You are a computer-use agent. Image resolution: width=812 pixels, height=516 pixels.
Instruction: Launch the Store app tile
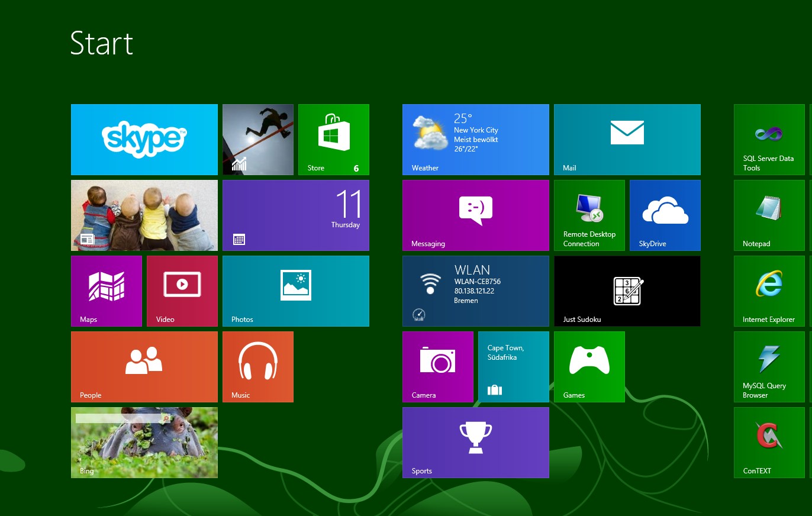[x=333, y=140]
